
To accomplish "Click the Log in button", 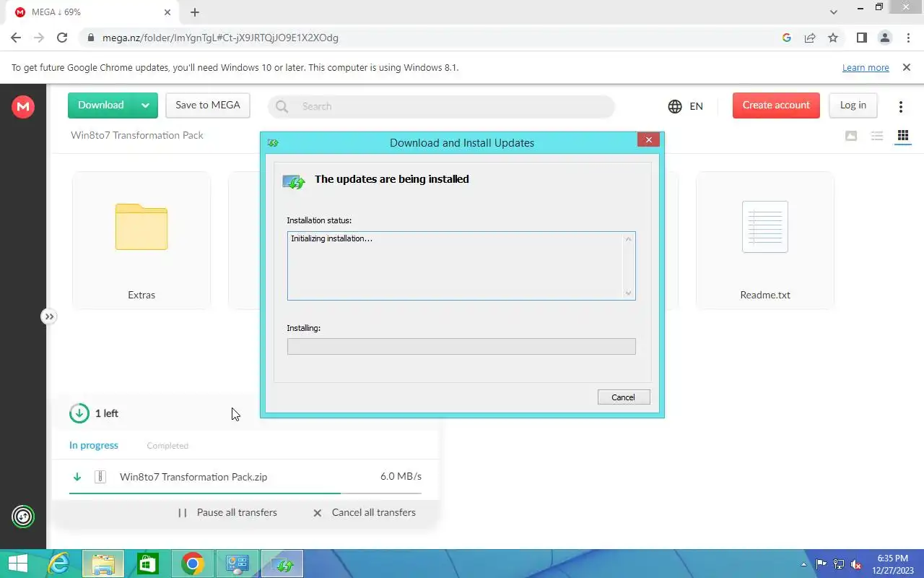I will click(x=853, y=105).
